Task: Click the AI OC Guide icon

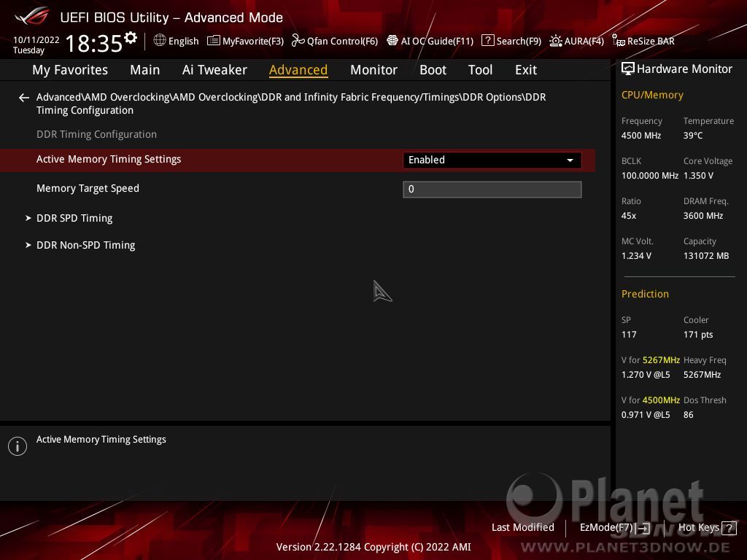Action: (x=392, y=41)
